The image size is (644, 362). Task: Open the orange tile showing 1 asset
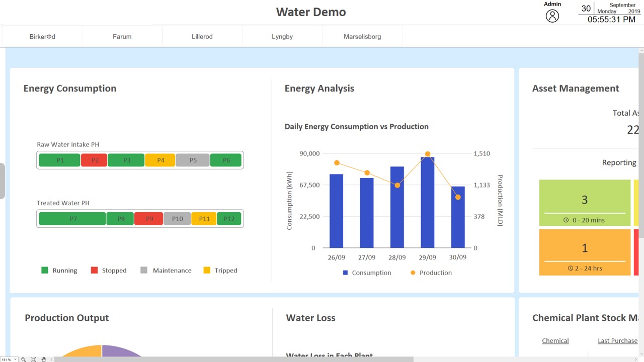[x=585, y=252]
